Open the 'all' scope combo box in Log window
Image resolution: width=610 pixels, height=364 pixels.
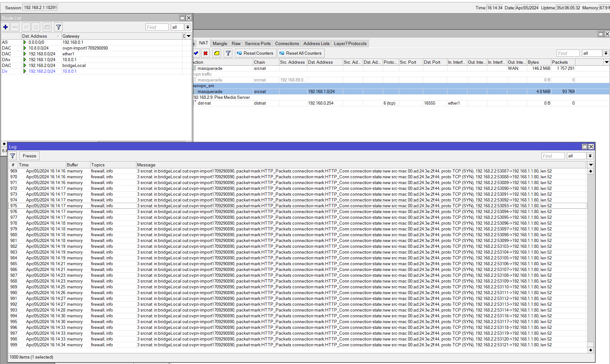(x=577, y=156)
